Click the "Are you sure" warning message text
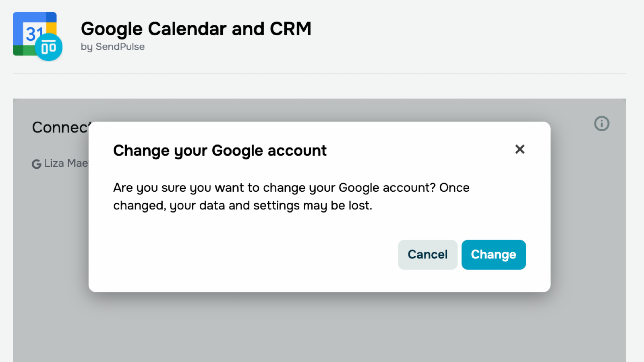 pyautogui.click(x=291, y=188)
